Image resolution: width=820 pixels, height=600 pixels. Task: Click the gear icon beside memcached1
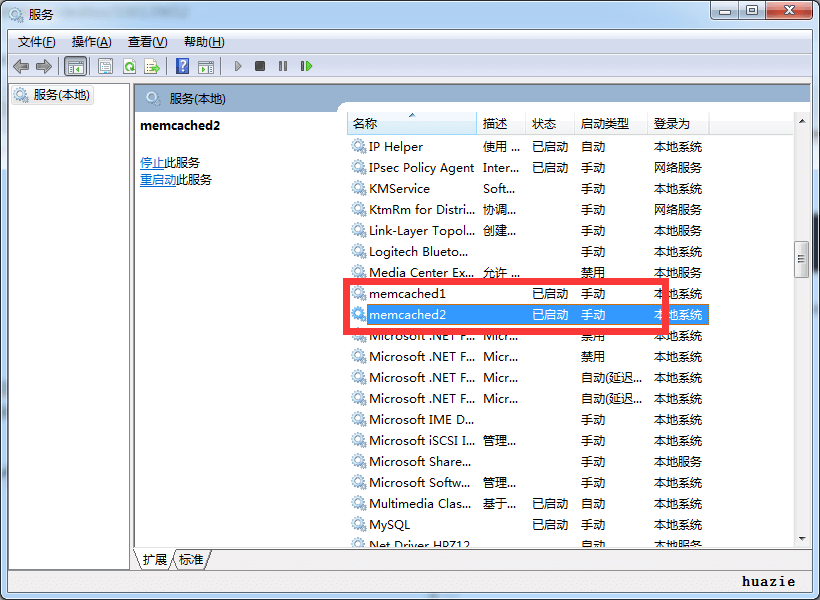point(358,293)
